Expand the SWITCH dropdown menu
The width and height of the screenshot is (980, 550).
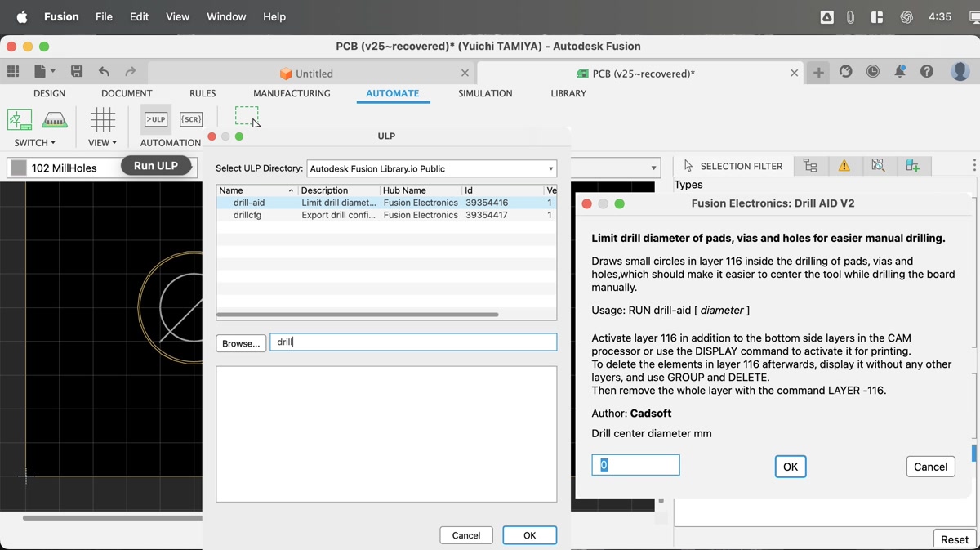pyautogui.click(x=35, y=143)
